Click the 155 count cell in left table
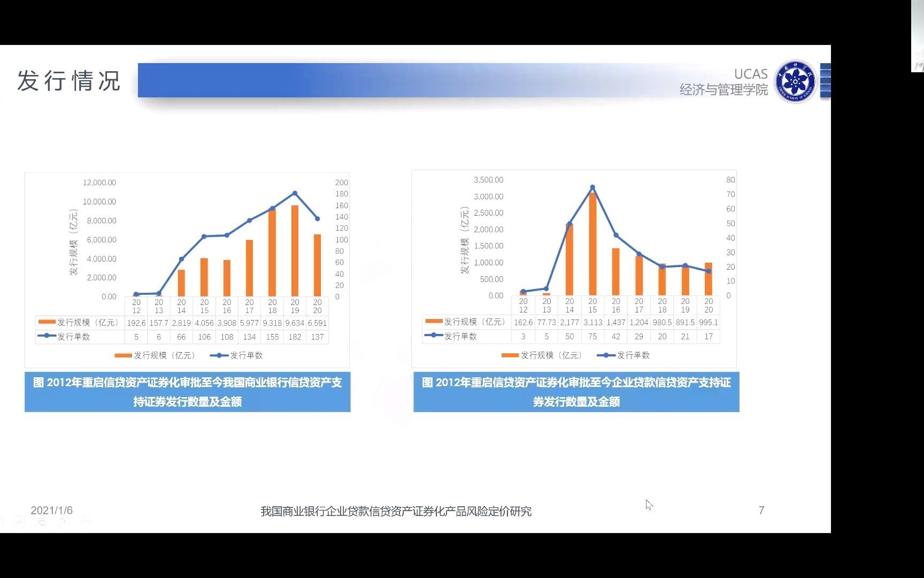Viewport: 924px width, 578px height. (x=272, y=337)
